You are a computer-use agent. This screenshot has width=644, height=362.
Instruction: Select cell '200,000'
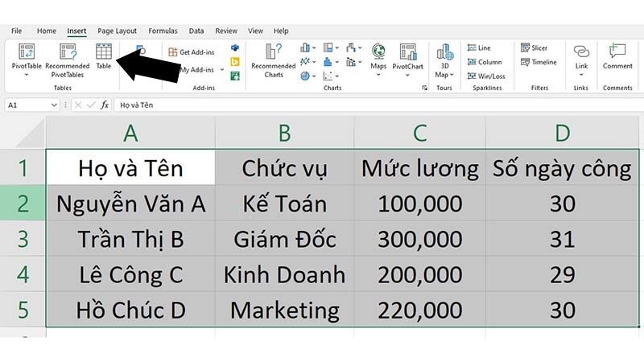pos(419,274)
